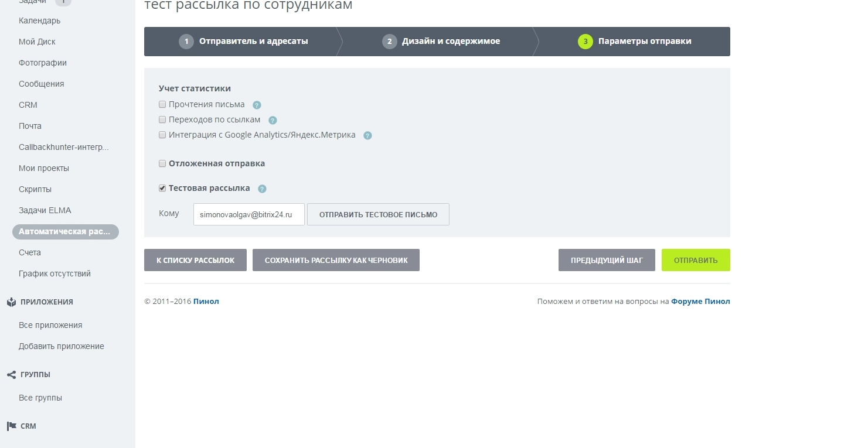868x448 pixels.
Task: Click help icon next to Google Analytics integration
Action: (x=367, y=136)
